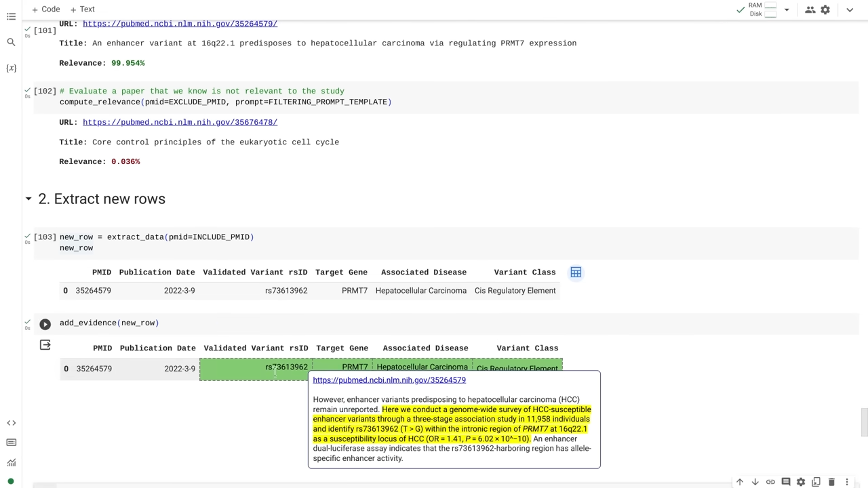Screen dimensions: 868x488
Task: Collapse the '2. Extract new rows' section
Action: pos(28,199)
